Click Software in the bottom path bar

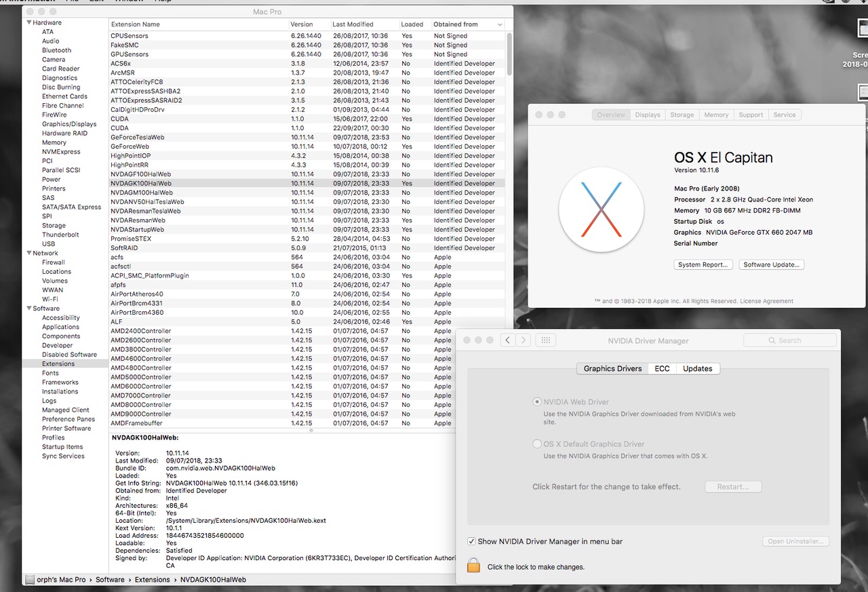[x=110, y=580]
